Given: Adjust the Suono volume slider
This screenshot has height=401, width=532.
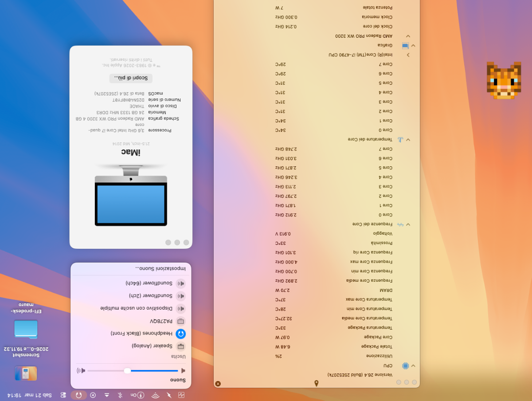Looking at the screenshot, I should point(133,370).
